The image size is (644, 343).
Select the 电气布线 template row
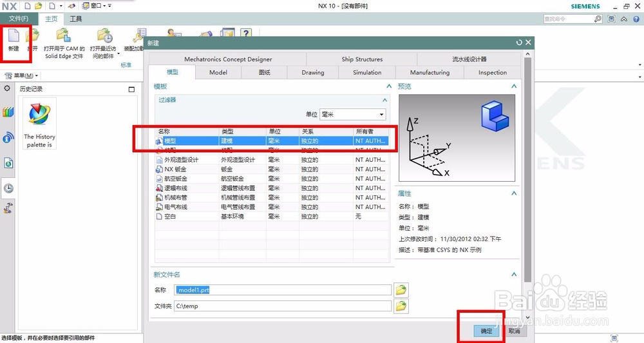tap(272, 207)
